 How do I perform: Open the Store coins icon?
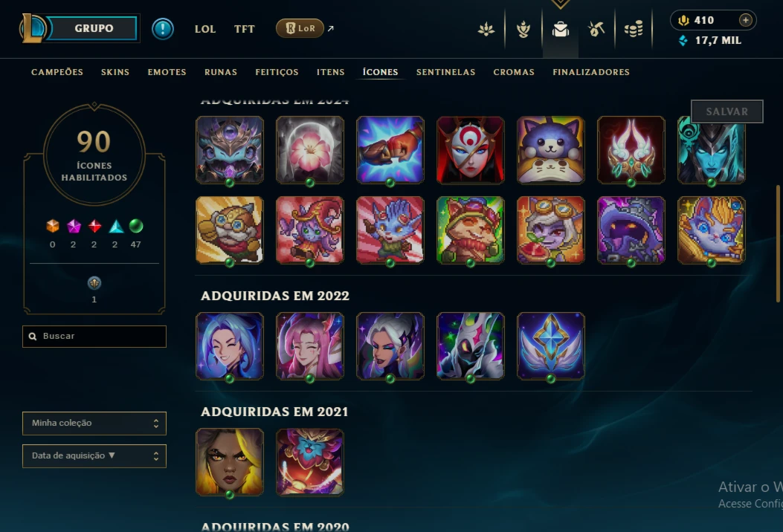pyautogui.click(x=634, y=29)
